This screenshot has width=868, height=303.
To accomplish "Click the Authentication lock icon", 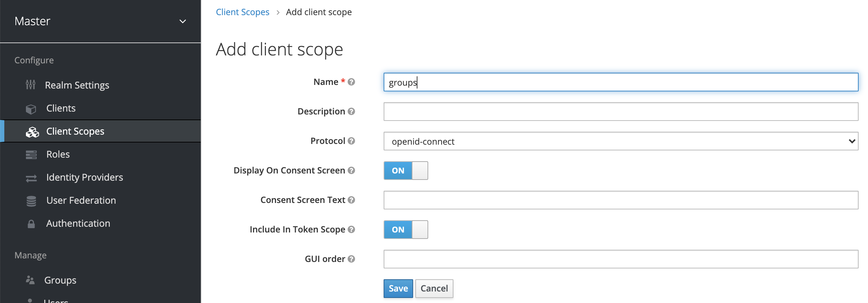I will click(x=31, y=224).
